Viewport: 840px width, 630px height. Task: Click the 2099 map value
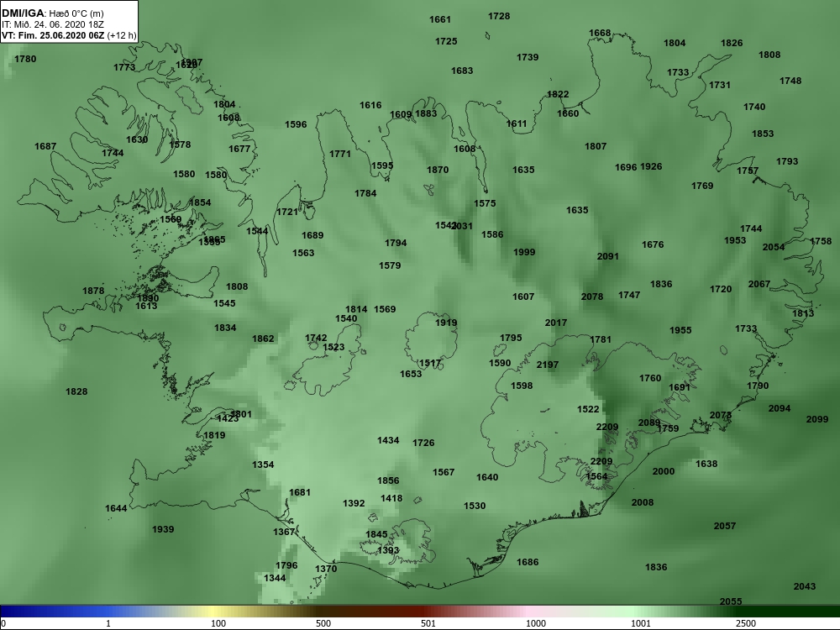817,419
